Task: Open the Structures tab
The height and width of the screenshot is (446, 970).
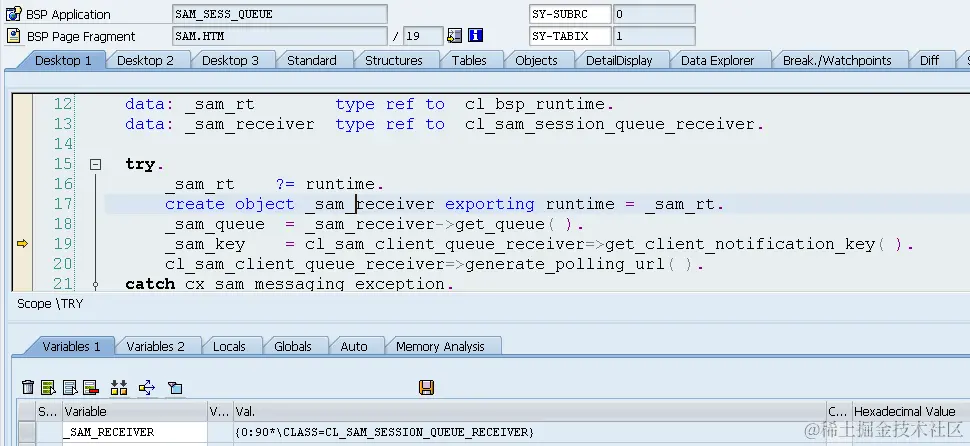Action: tap(393, 60)
